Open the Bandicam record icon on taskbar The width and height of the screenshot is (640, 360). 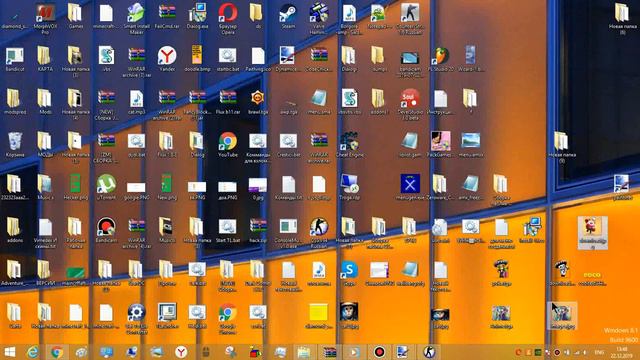pos(379,352)
